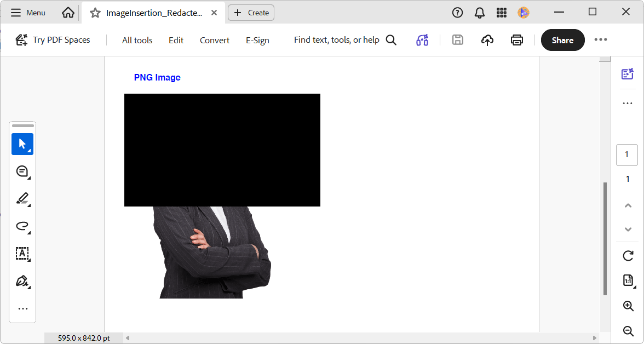Zoom in using the magnifier icon
The image size is (644, 344).
click(628, 306)
